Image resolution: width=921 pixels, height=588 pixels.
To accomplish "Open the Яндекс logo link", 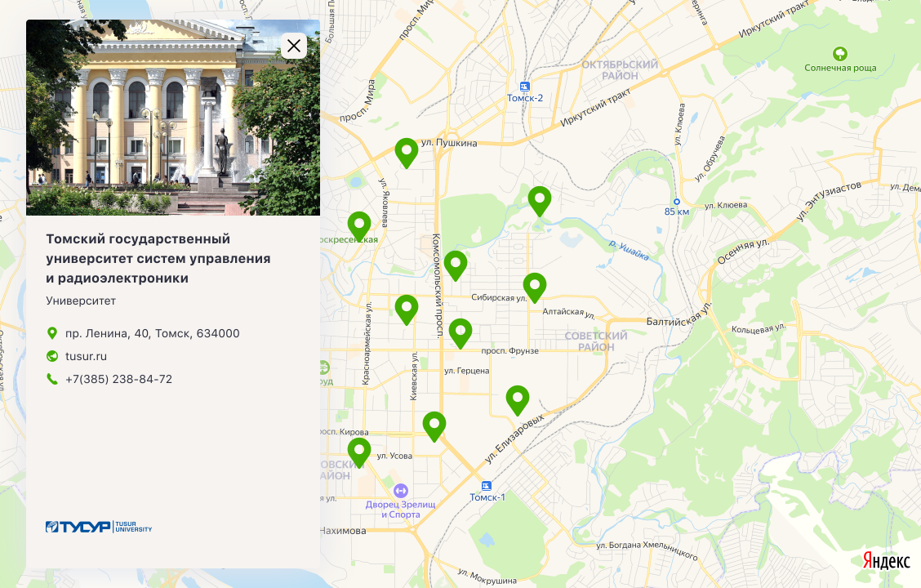I will pyautogui.click(x=886, y=561).
